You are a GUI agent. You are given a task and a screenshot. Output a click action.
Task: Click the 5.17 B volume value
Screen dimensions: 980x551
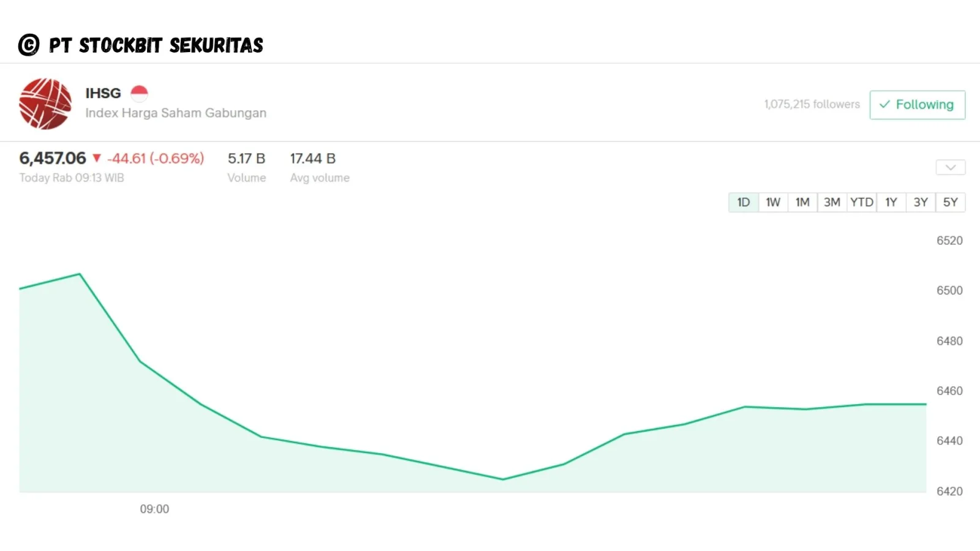pos(246,159)
